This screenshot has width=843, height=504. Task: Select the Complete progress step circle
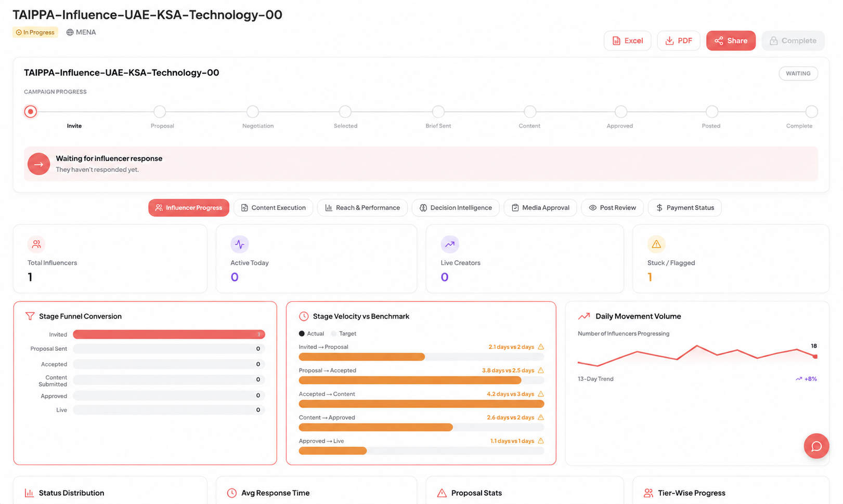point(812,112)
